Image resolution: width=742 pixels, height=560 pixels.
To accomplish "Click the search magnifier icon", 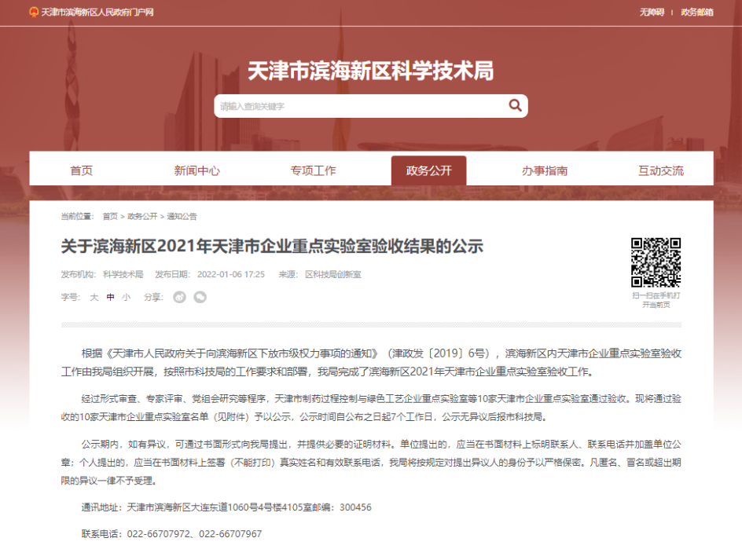I will click(515, 105).
